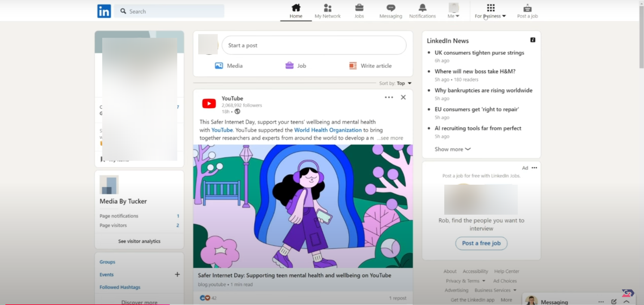Open the Groups link in sidebar

pyautogui.click(x=107, y=262)
